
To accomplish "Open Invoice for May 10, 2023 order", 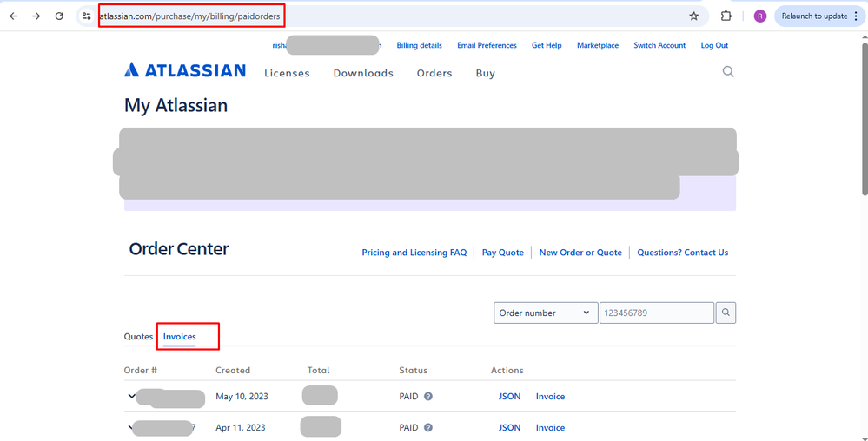I will pos(550,396).
